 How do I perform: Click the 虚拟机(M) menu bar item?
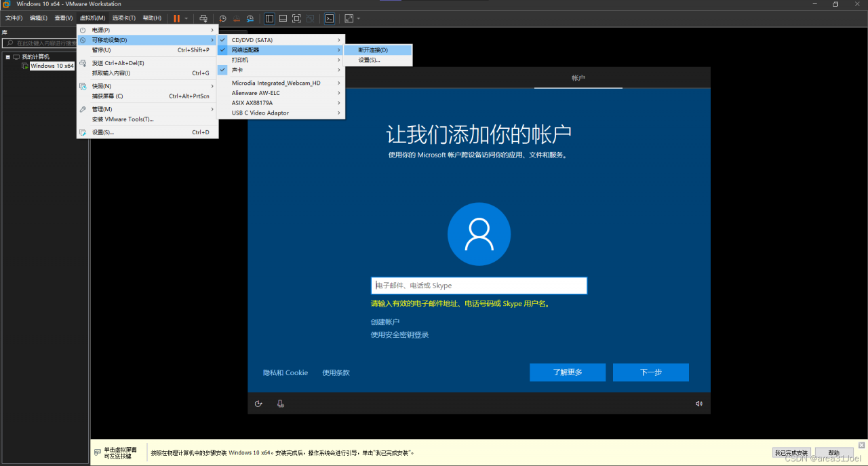92,18
